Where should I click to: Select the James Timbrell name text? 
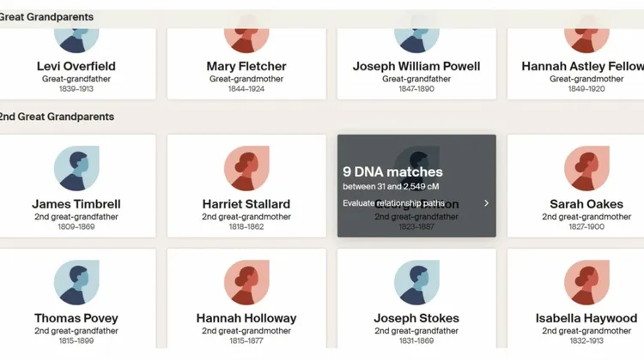76,204
